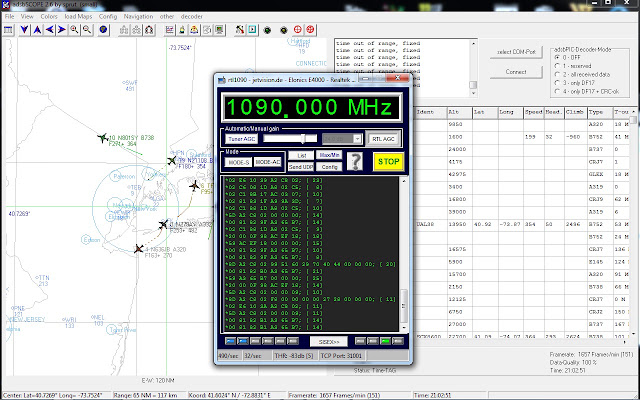Click the manual gain slider in rtl1090
This screenshot has height=400, width=640.
pyautogui.click(x=290, y=139)
